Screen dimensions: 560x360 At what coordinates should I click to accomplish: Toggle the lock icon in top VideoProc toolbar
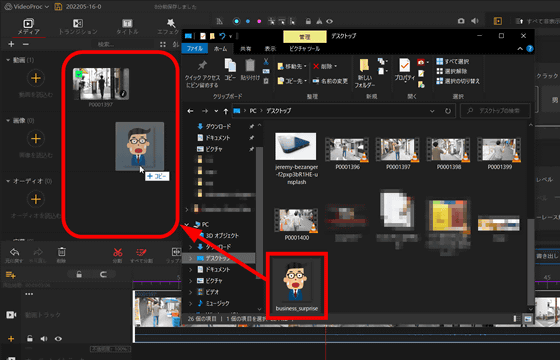(308, 21)
